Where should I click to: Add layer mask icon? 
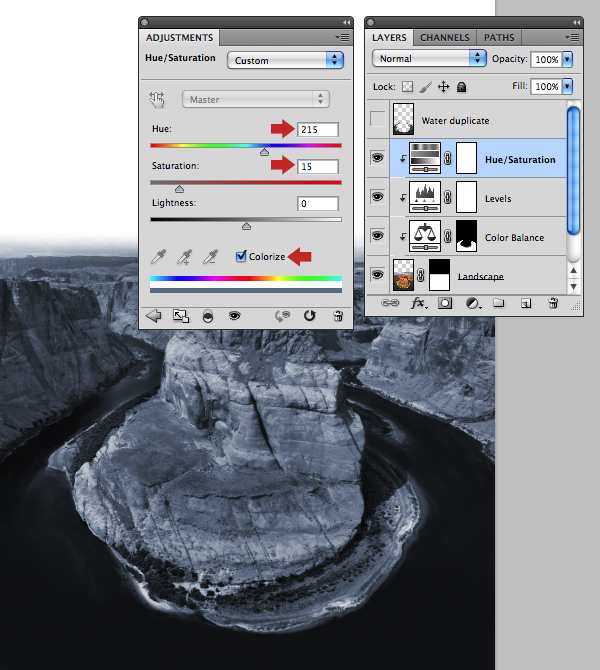click(x=445, y=303)
